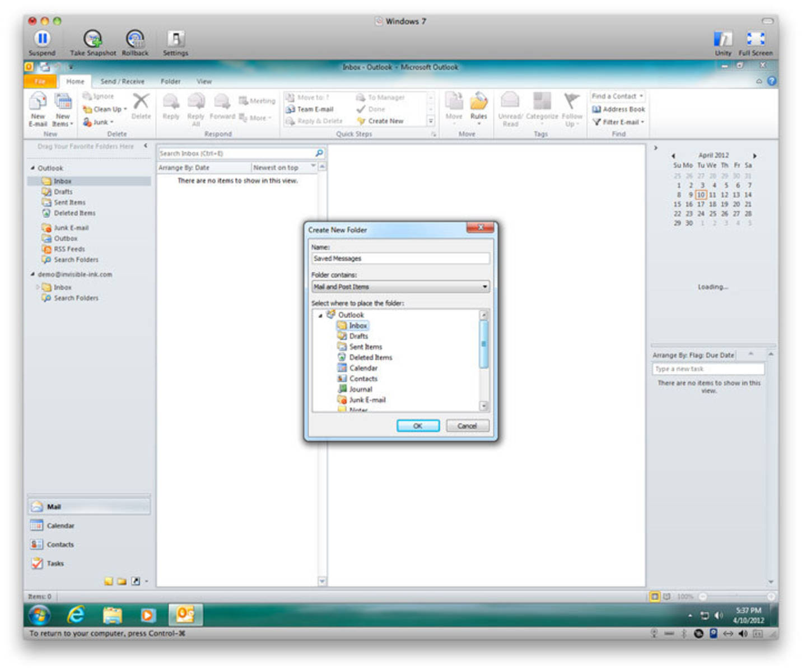The image size is (802, 672).
Task: Choose the Team E-mail quick step
Action: pos(310,109)
